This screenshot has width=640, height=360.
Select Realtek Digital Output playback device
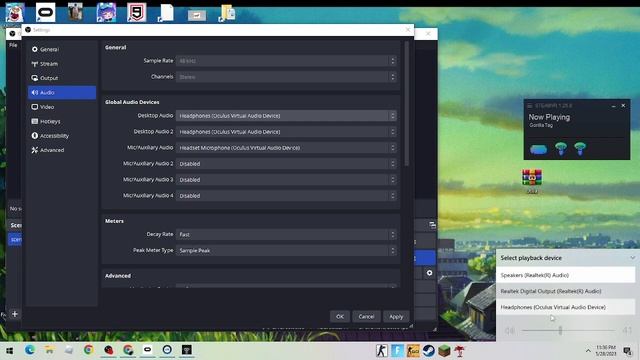click(566, 291)
